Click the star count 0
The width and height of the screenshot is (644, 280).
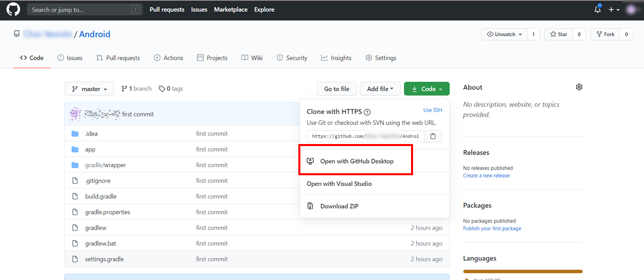tap(579, 34)
